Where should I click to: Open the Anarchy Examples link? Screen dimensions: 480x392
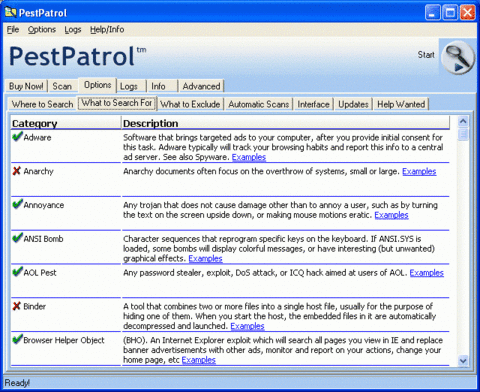[419, 171]
